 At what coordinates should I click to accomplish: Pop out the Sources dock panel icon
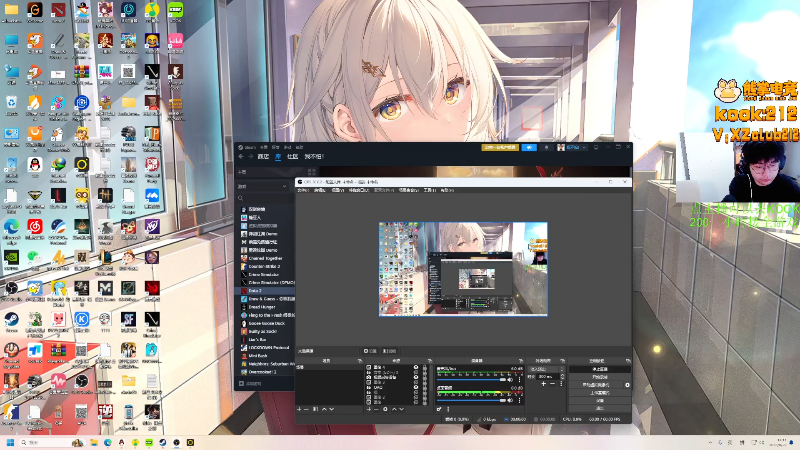[x=430, y=361]
